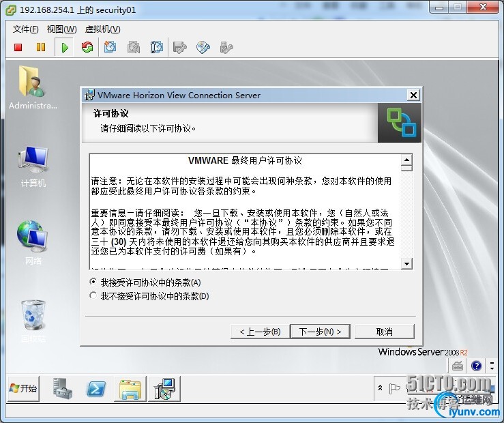The image size is (504, 423).
Task: Click the revert to snapshot icon
Action: pos(134,47)
